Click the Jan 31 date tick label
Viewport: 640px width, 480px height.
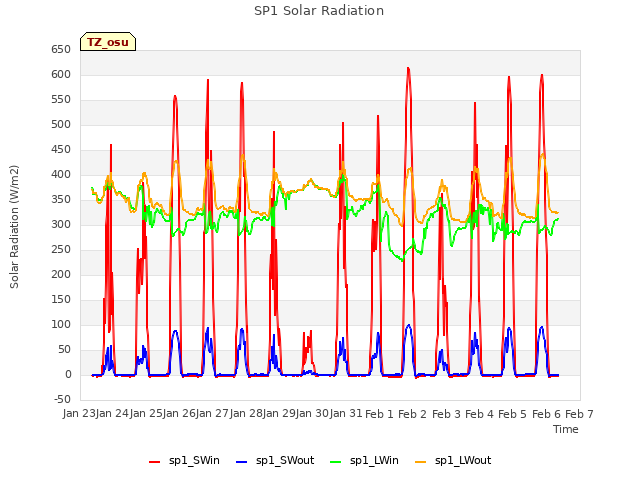[x=346, y=414]
